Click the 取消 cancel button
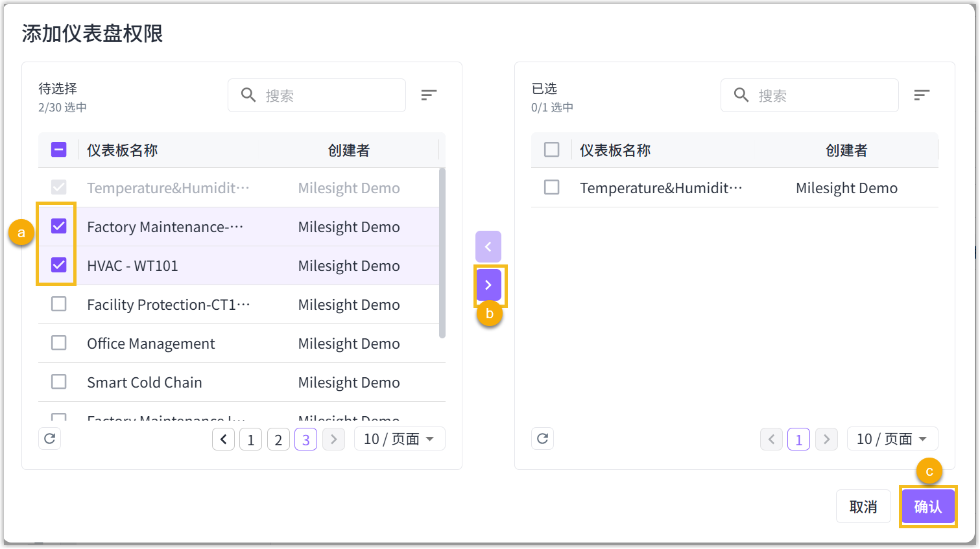Screen dimensions: 980x549 click(x=863, y=506)
